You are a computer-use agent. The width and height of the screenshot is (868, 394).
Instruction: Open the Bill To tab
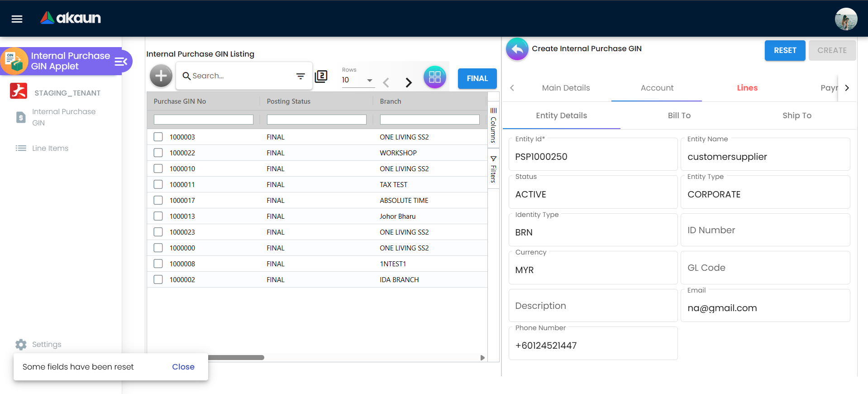click(679, 115)
